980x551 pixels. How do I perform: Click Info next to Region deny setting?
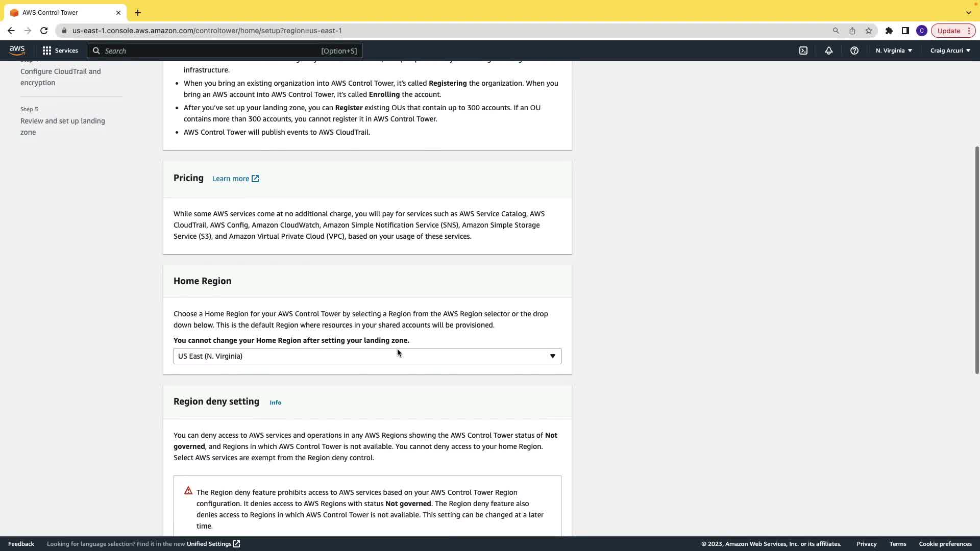[275, 403]
